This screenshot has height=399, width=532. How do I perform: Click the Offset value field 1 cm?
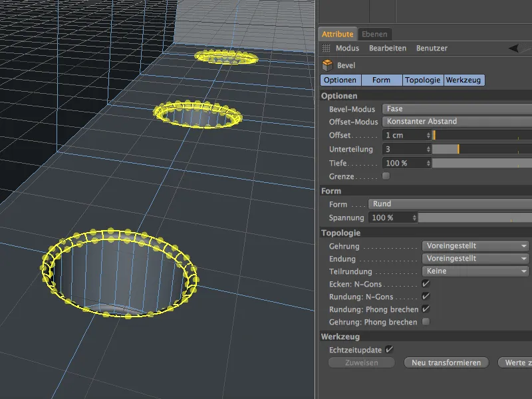[404, 136]
